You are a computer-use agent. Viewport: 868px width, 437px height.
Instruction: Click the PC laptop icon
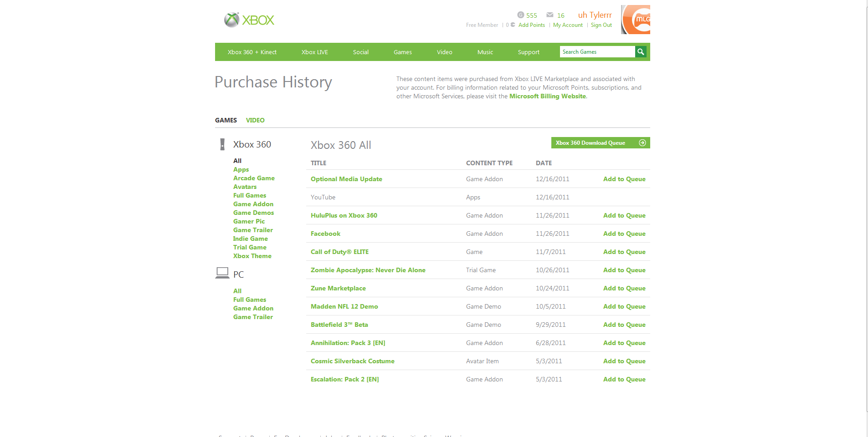(222, 273)
